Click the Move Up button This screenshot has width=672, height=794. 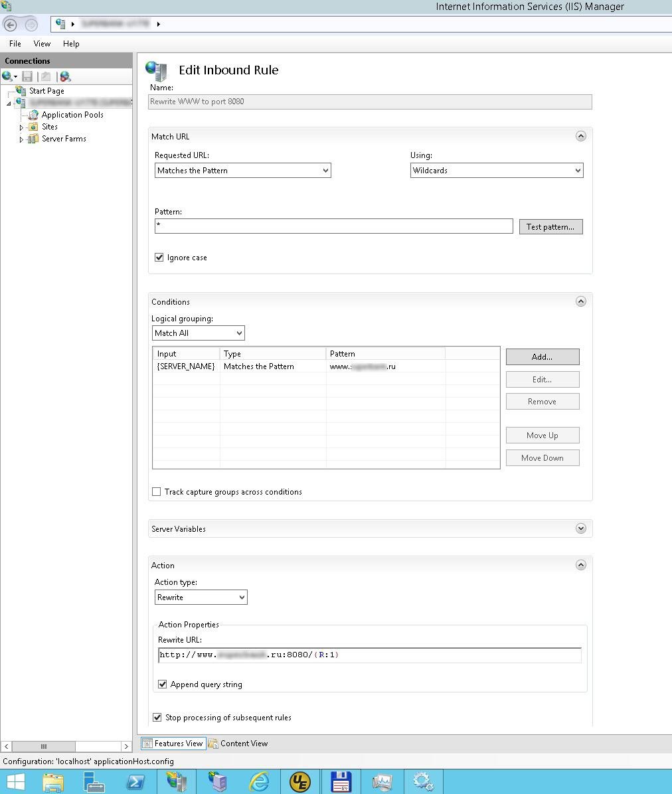pos(543,436)
